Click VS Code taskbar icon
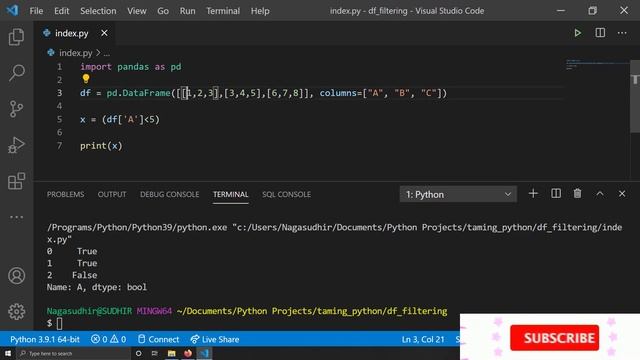Screen dimensions: 640x360 [204, 353]
